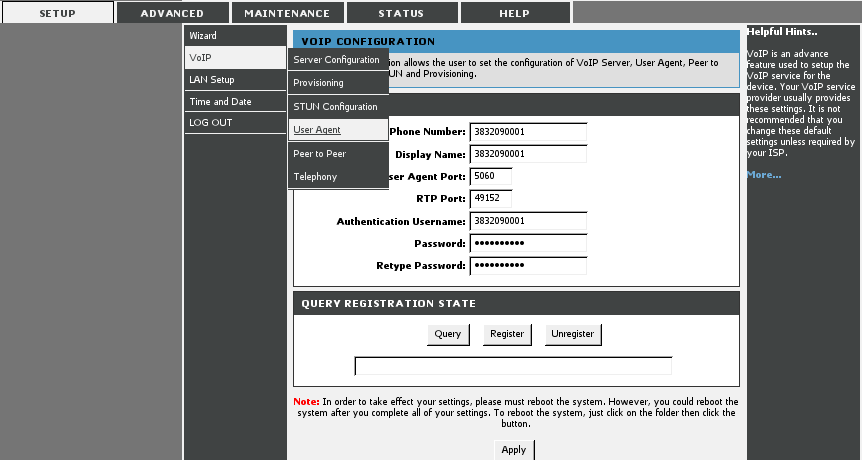
Task: Go to the STATUS tab
Action: click(x=401, y=13)
